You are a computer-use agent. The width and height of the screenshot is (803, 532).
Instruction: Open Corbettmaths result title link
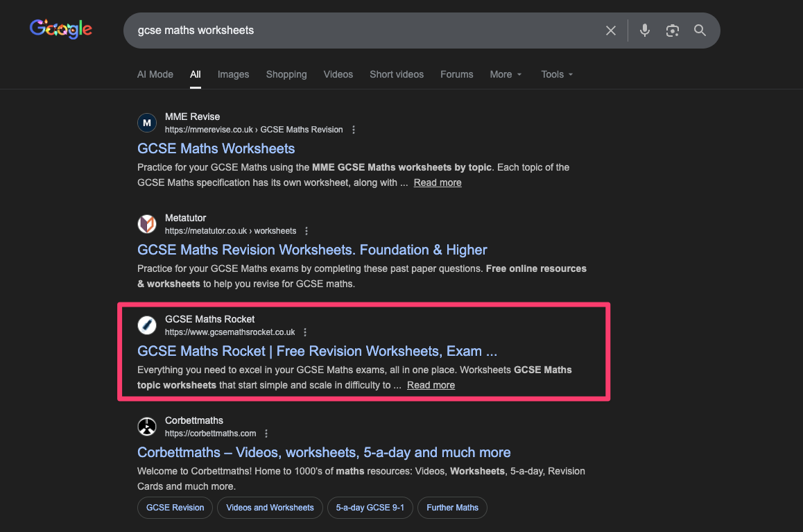tap(324, 452)
